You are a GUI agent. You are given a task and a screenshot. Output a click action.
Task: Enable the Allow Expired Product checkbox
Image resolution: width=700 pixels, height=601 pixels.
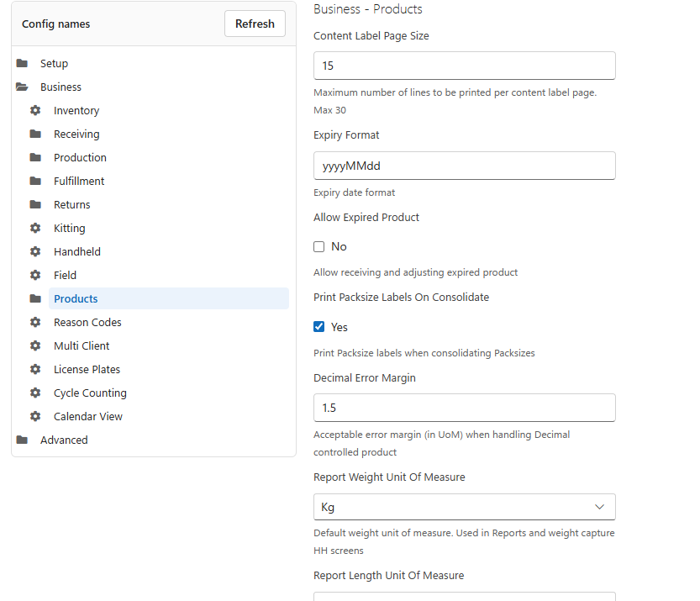(318, 247)
